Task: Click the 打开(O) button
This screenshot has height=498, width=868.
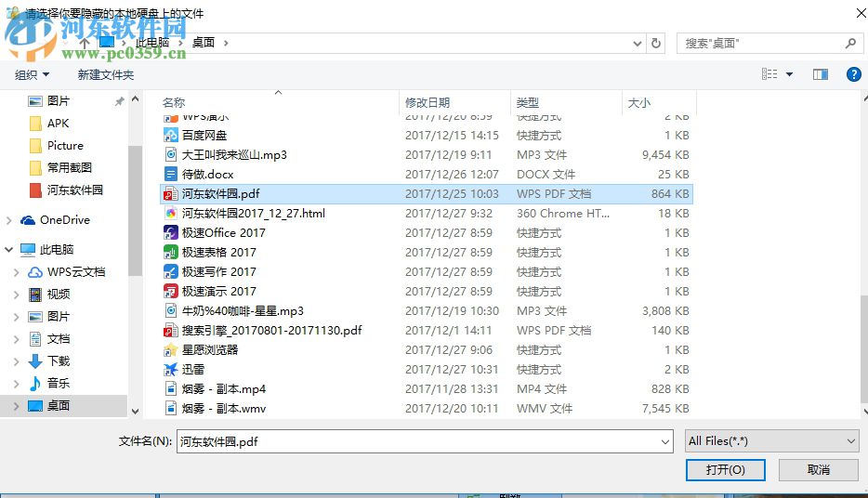Action: [725, 470]
